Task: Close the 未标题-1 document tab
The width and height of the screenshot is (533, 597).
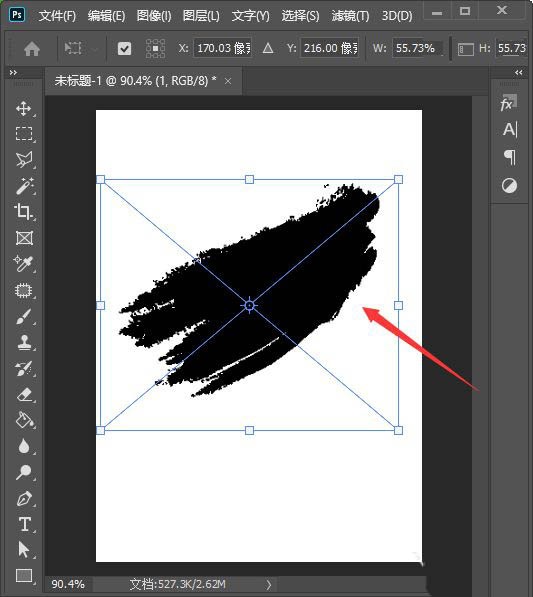Action: 228,81
